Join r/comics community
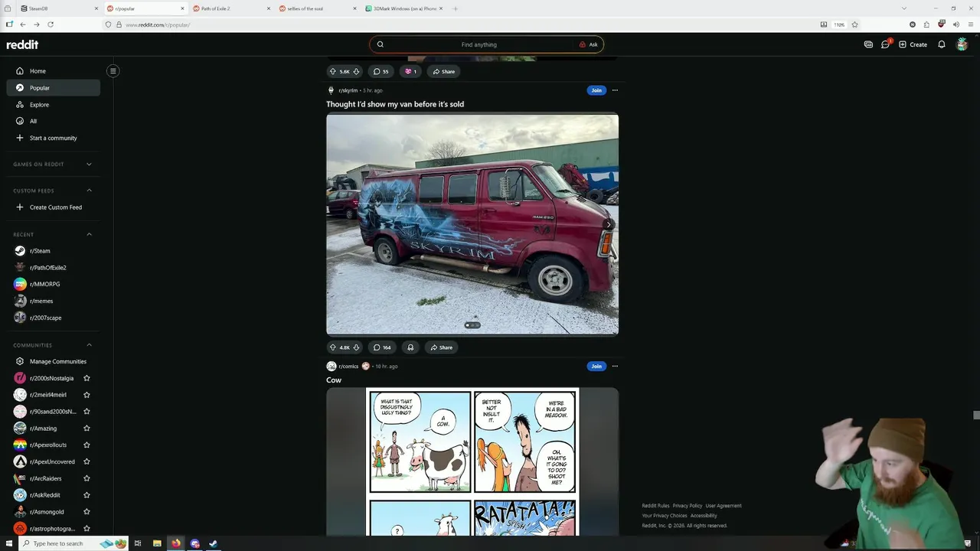The width and height of the screenshot is (980, 551). (596, 366)
